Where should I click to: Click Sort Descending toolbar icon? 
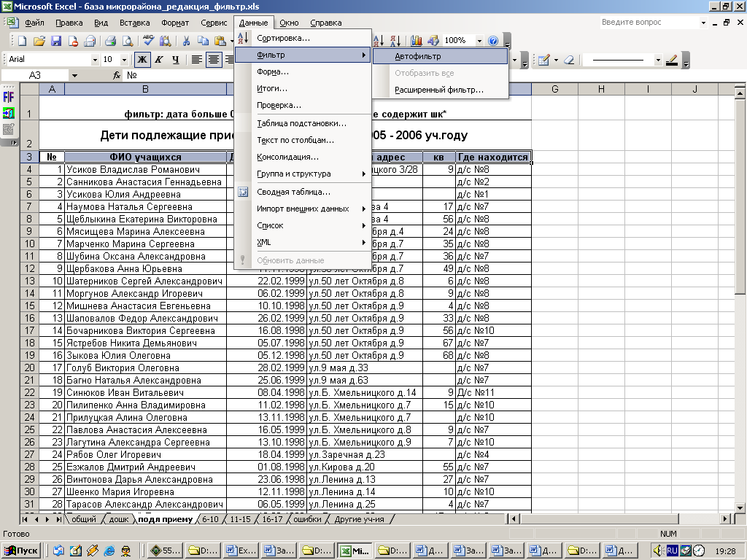pyautogui.click(x=395, y=41)
